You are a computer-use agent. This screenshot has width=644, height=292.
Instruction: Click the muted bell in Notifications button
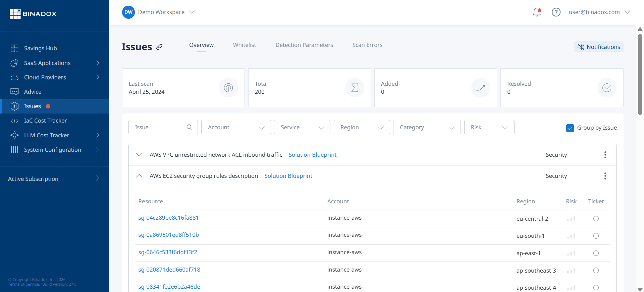pyautogui.click(x=581, y=47)
